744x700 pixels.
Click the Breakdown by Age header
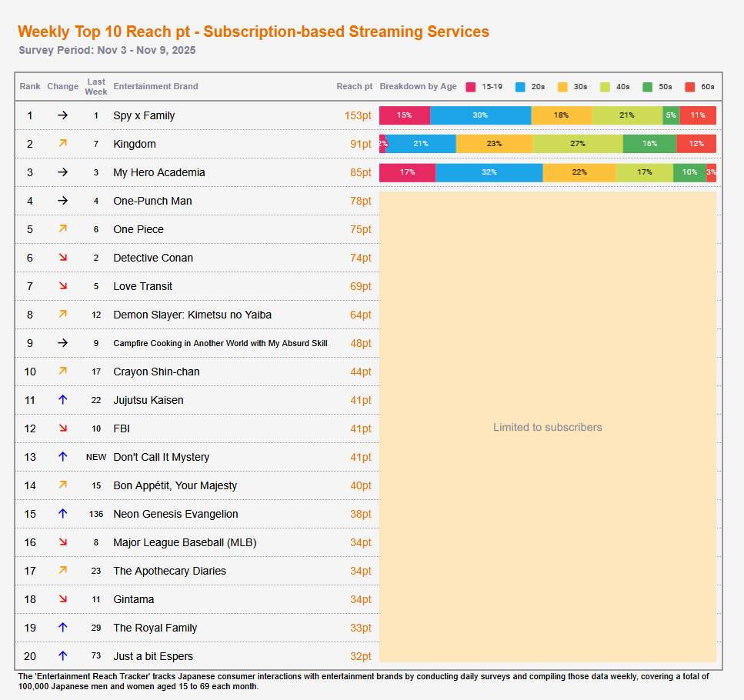[418, 86]
